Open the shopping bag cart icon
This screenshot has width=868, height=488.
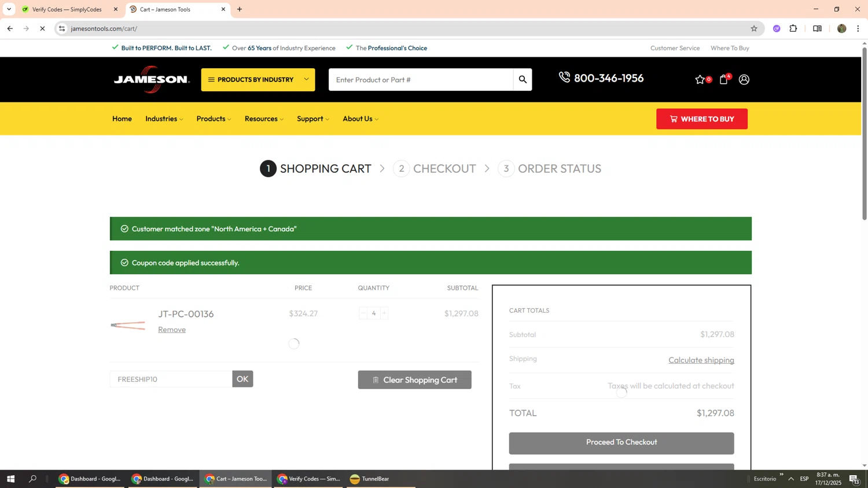coord(723,80)
